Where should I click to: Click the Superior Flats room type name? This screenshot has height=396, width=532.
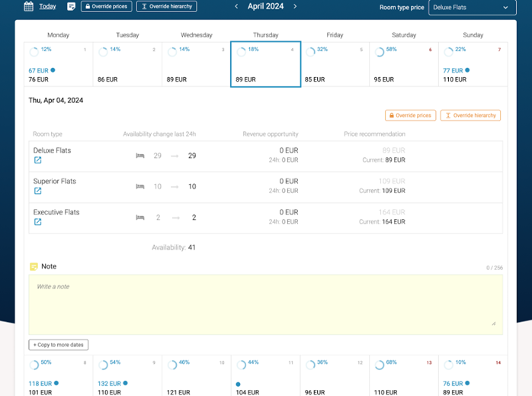click(x=55, y=182)
